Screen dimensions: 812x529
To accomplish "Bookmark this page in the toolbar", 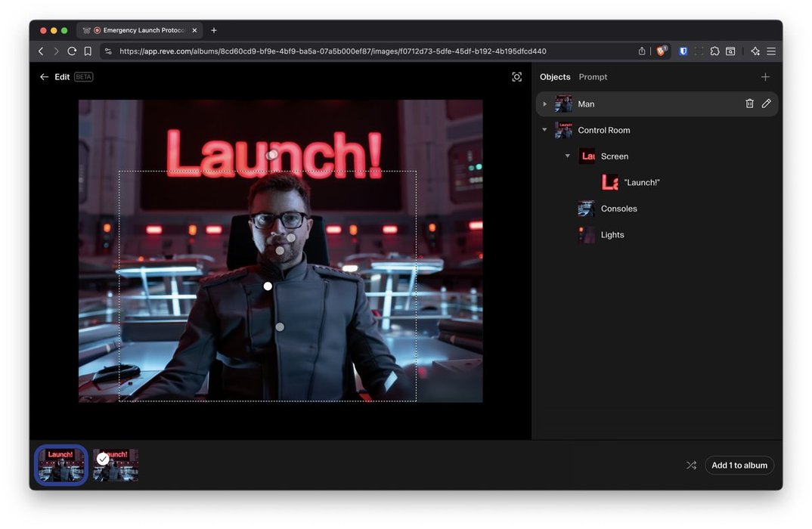I will [88, 51].
